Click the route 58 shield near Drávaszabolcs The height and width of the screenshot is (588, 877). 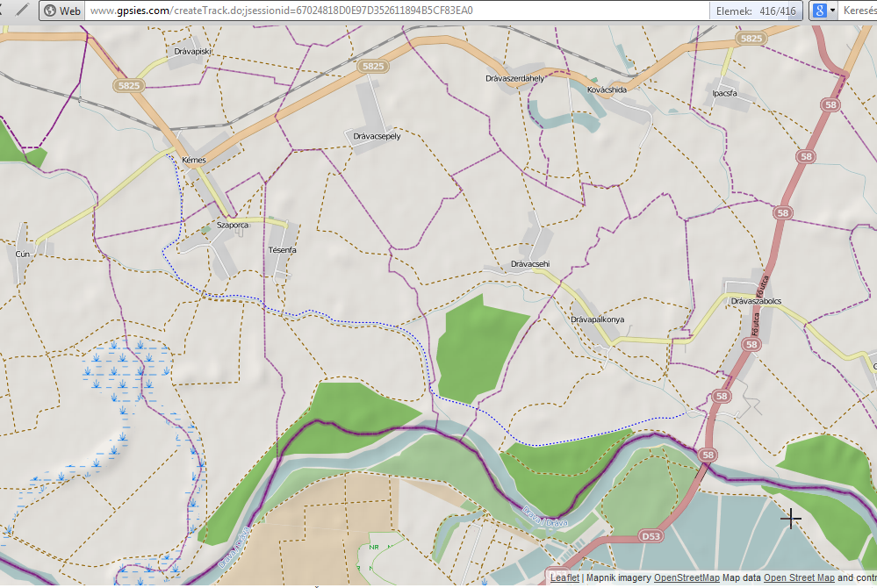coord(751,345)
